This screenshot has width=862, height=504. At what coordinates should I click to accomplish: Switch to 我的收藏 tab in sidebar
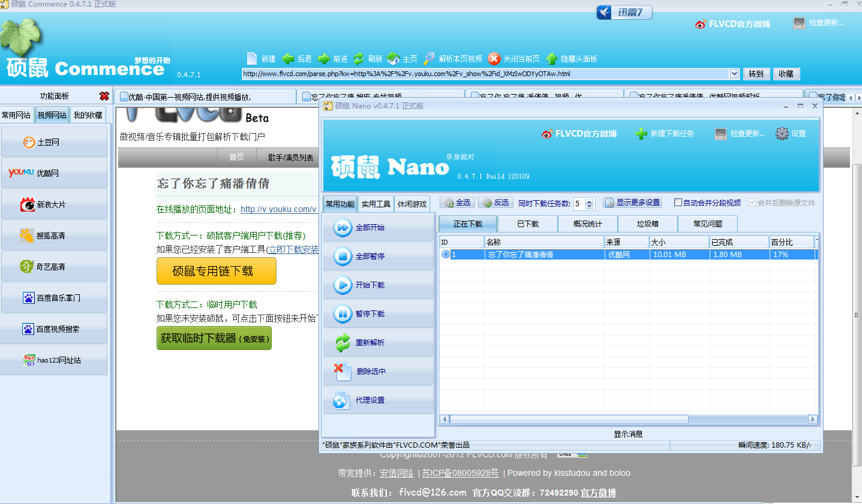[x=88, y=115]
